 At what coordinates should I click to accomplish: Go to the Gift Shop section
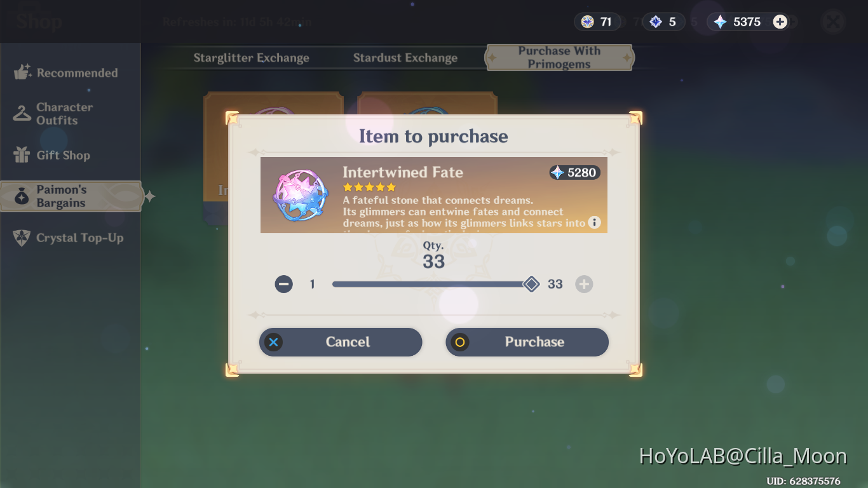click(x=52, y=155)
